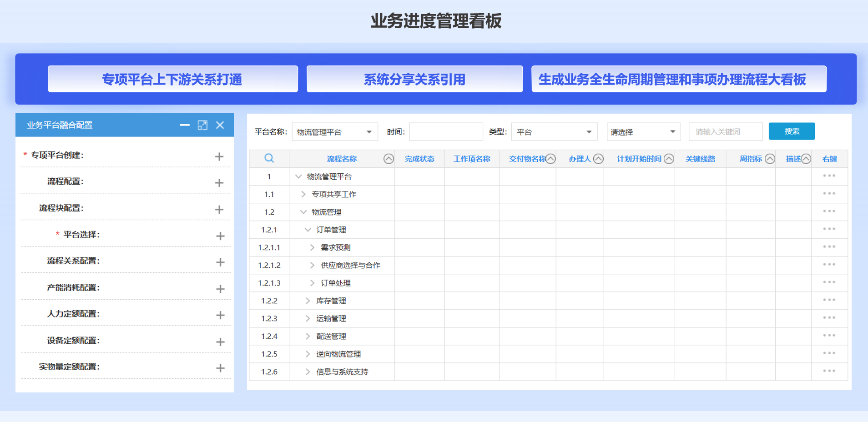
Task: Open the 请选择 dropdown
Action: pyautogui.click(x=643, y=132)
